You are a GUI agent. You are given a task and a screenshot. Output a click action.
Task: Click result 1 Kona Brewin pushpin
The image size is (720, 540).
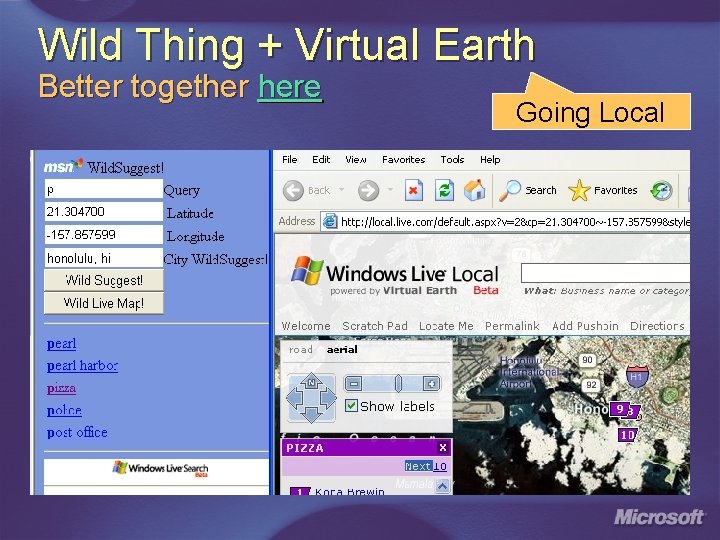(300, 491)
